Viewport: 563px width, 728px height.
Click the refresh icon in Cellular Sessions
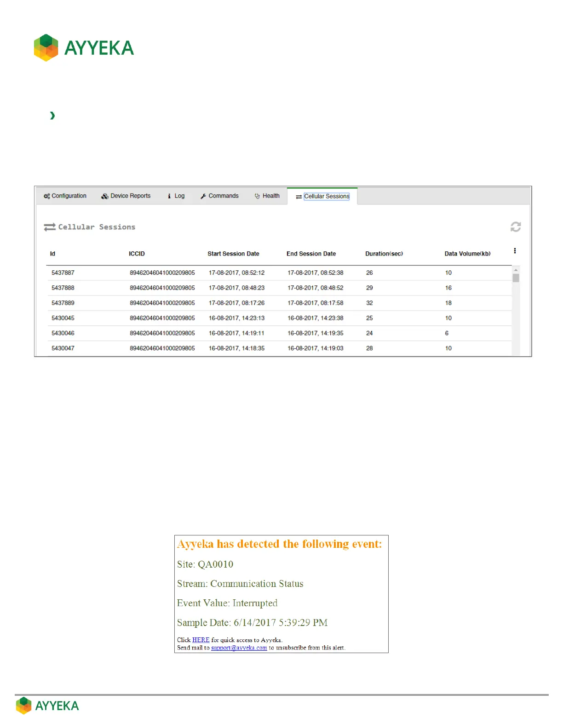[516, 227]
